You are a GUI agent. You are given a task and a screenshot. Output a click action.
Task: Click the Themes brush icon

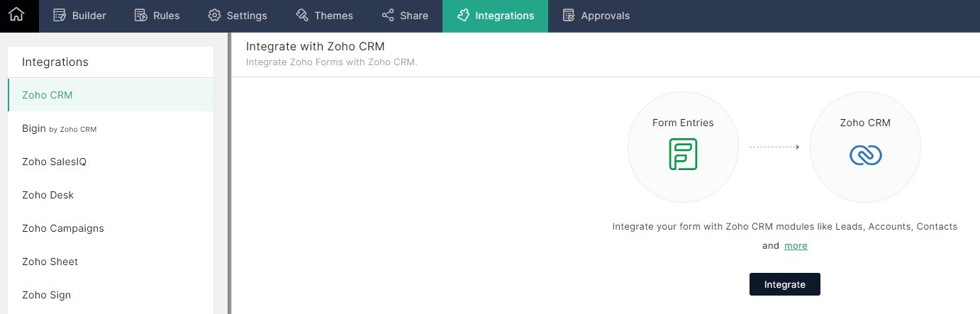302,16
